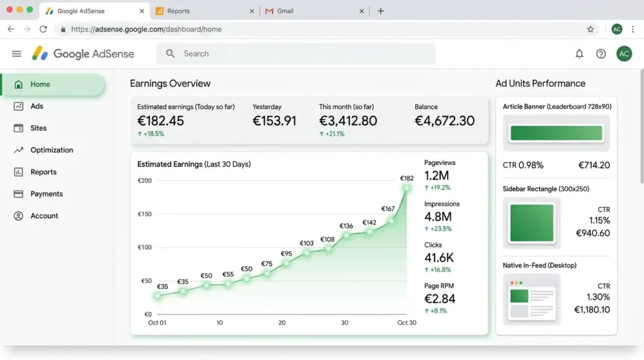Click the Native In-Feed ad preview
This screenshot has height=360, width=644.
(x=531, y=299)
